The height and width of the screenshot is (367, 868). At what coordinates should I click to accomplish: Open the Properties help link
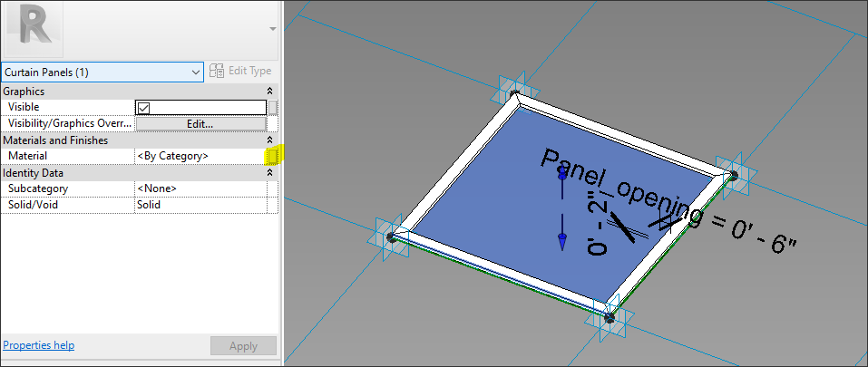(x=39, y=345)
